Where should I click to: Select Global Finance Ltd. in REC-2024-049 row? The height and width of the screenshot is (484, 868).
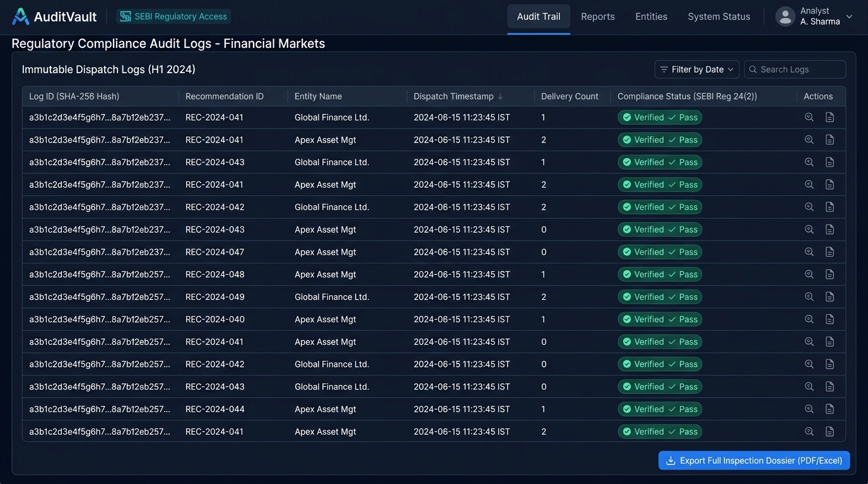coord(332,297)
